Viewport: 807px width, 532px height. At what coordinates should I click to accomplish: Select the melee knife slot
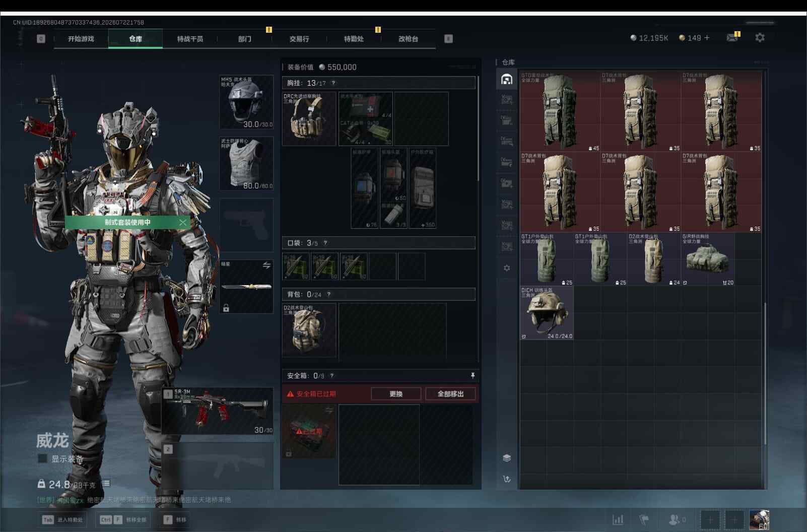tap(246, 287)
